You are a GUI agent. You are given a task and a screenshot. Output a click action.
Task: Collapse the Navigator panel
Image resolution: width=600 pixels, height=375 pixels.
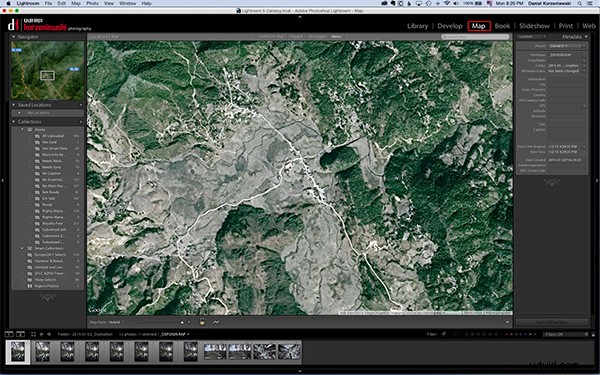coord(14,37)
